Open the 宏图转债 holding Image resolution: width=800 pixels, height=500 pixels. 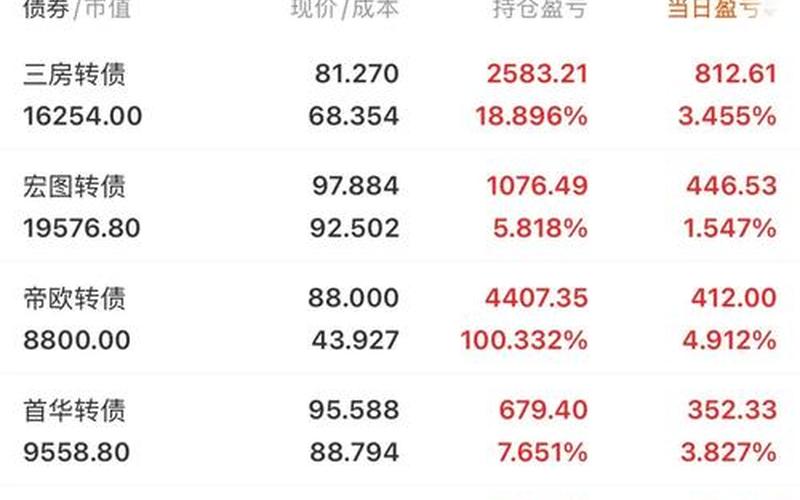click(74, 186)
